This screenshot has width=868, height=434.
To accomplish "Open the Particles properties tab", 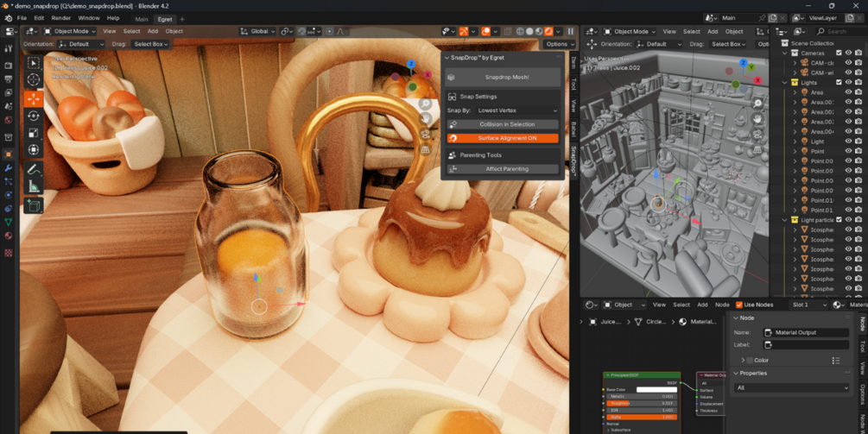I will pyautogui.click(x=9, y=181).
